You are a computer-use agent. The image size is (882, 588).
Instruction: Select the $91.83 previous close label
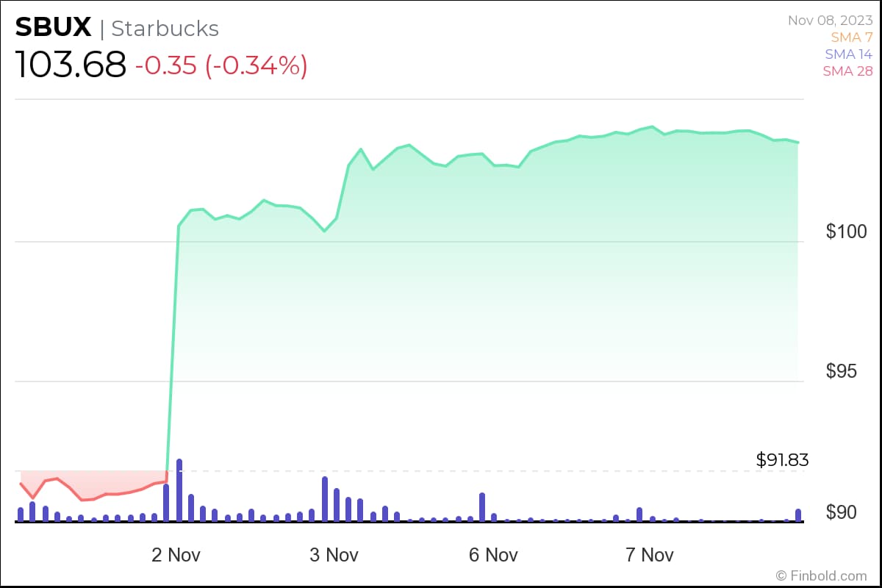pyautogui.click(x=782, y=460)
